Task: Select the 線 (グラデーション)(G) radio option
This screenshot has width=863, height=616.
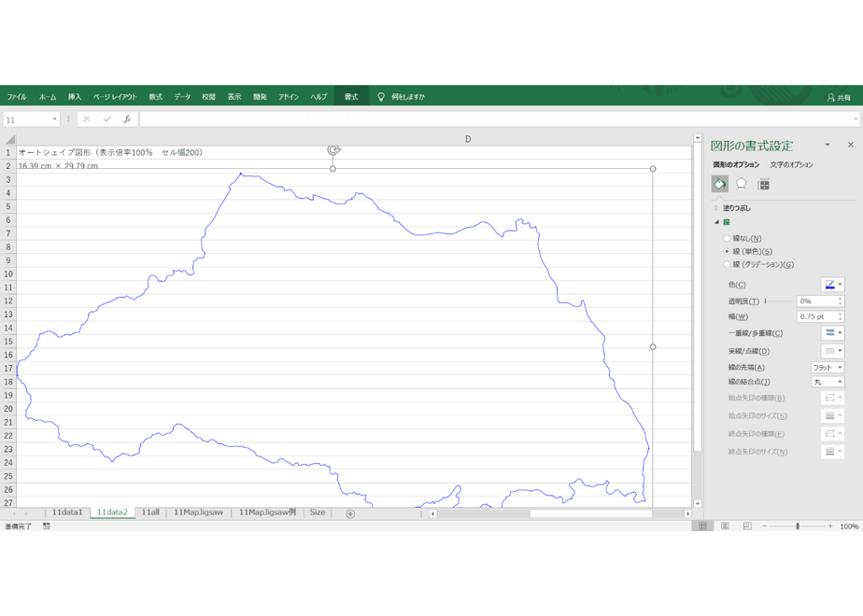Action: tap(727, 264)
